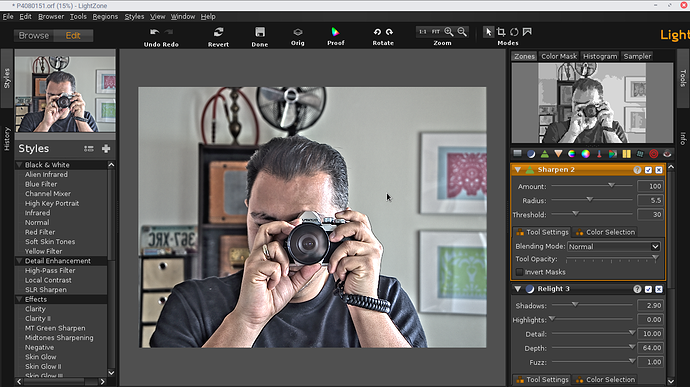This screenshot has height=387, width=690.
Task: Add a Noise Reduction tool
Action: pyautogui.click(x=626, y=154)
